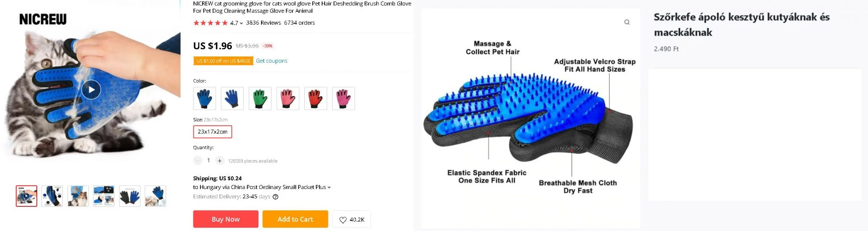Open the black and blue gloves thumbnail
The image size is (868, 231).
coord(130,196)
